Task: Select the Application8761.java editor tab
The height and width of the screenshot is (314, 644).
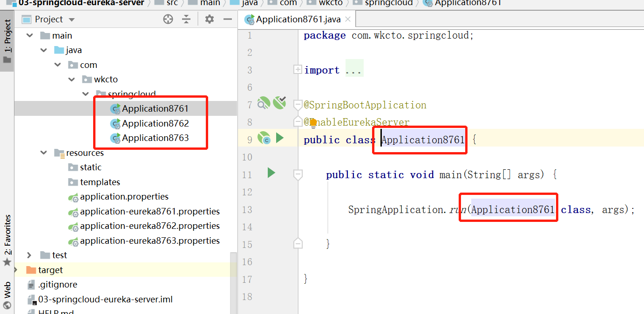Action: (x=298, y=19)
